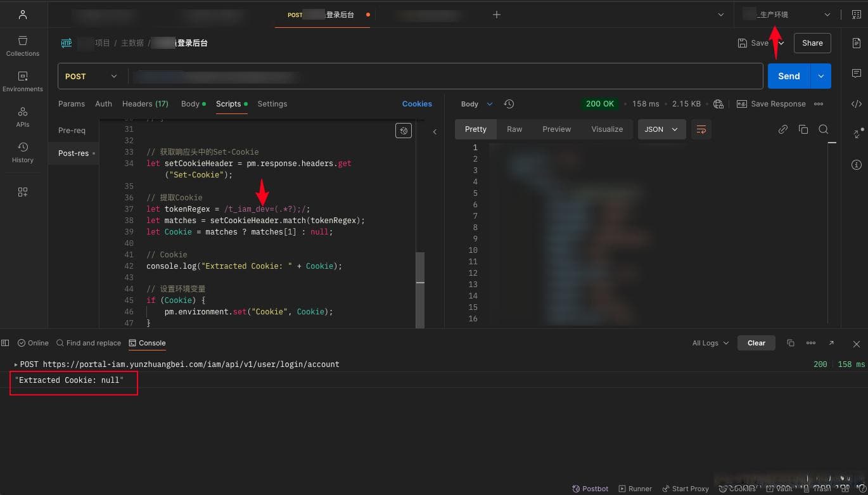Image resolution: width=868 pixels, height=495 pixels.
Task: Close the console panel
Action: click(x=857, y=344)
